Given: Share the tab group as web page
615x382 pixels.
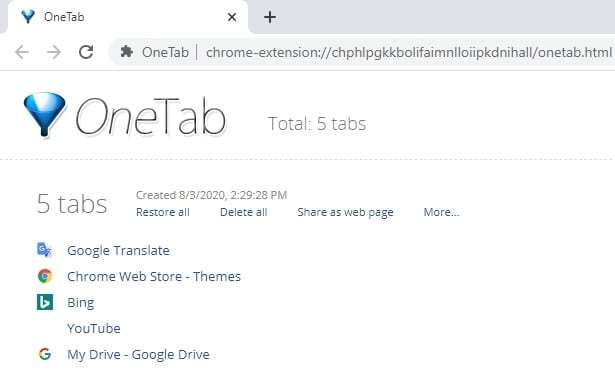Looking at the screenshot, I should pyautogui.click(x=345, y=212).
